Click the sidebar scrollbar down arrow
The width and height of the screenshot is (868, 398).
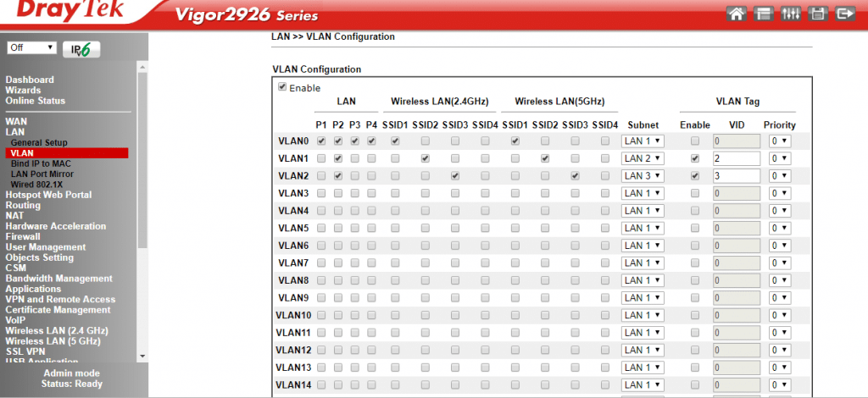[142, 356]
